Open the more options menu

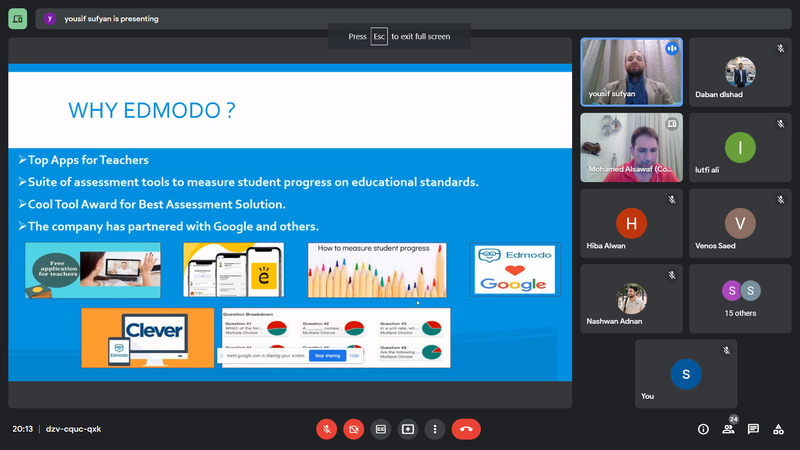tap(435, 429)
